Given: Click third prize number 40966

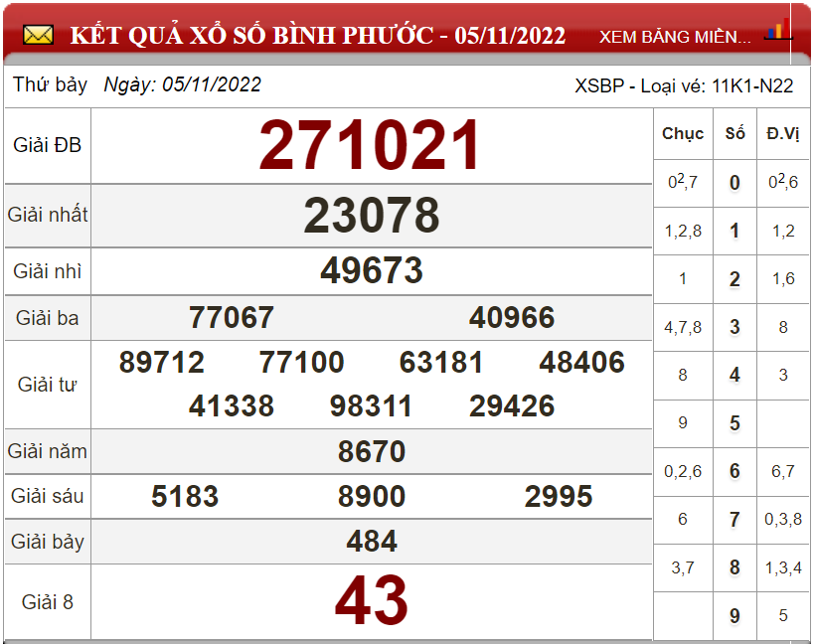Looking at the screenshot, I should pyautogui.click(x=512, y=318).
